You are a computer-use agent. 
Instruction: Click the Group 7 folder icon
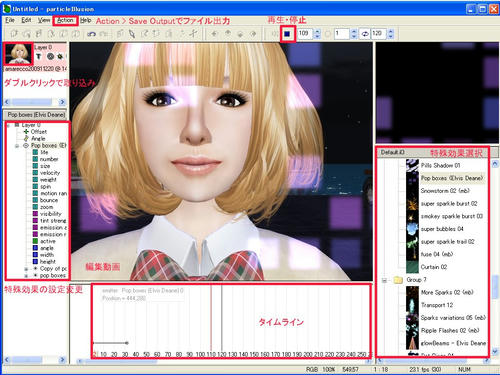[398, 280]
